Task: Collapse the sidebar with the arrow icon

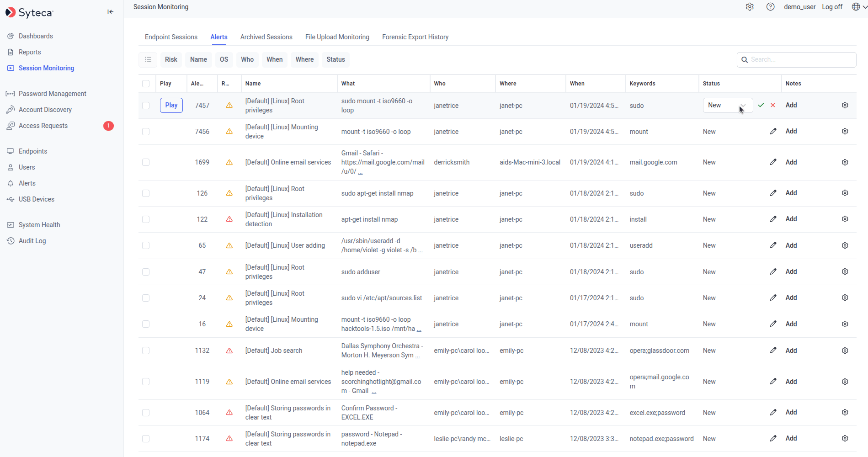Action: click(x=110, y=12)
